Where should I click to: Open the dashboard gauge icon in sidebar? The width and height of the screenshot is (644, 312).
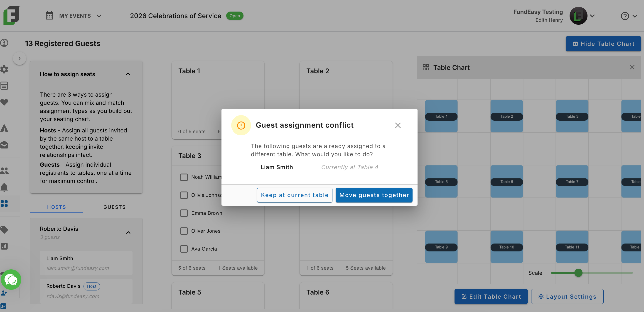click(x=4, y=43)
